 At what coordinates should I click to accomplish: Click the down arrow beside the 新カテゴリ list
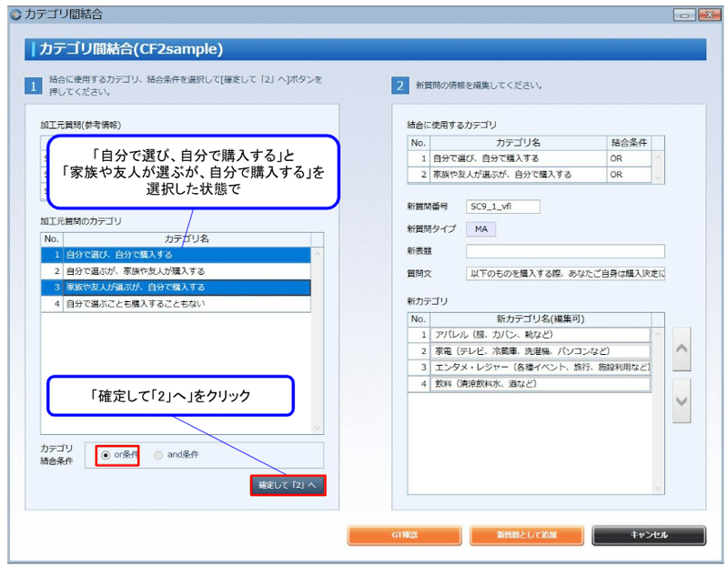(x=679, y=400)
